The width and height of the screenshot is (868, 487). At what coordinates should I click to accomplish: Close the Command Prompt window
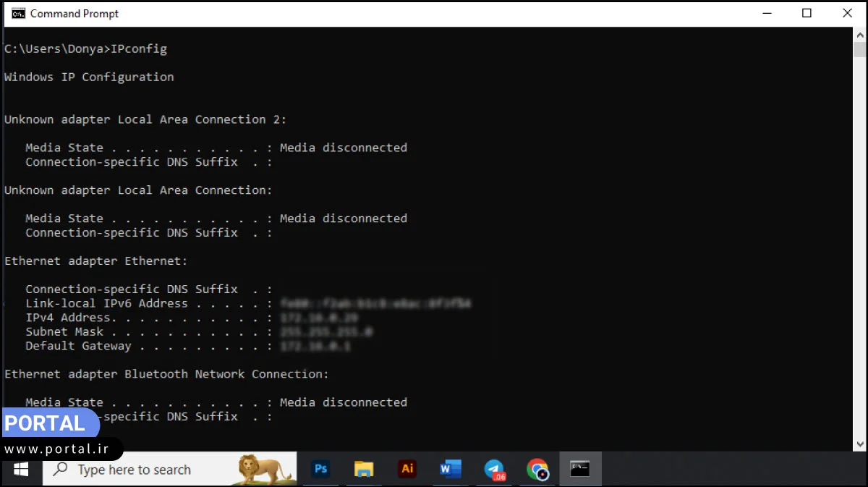[847, 13]
